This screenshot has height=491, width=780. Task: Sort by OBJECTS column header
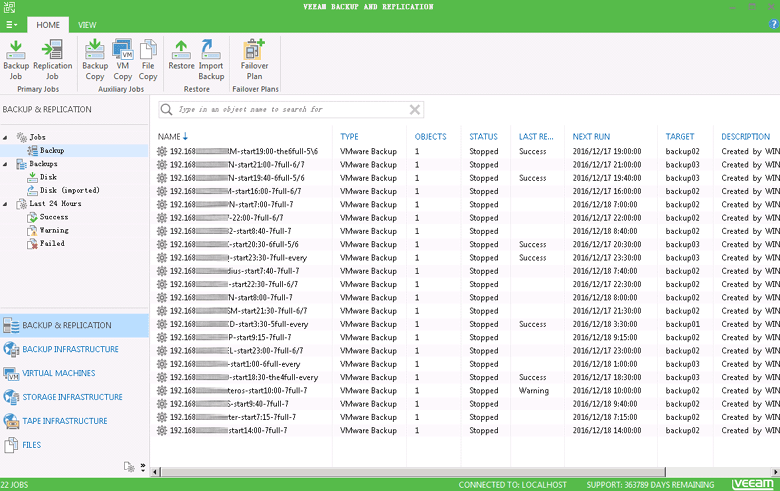tap(430, 136)
